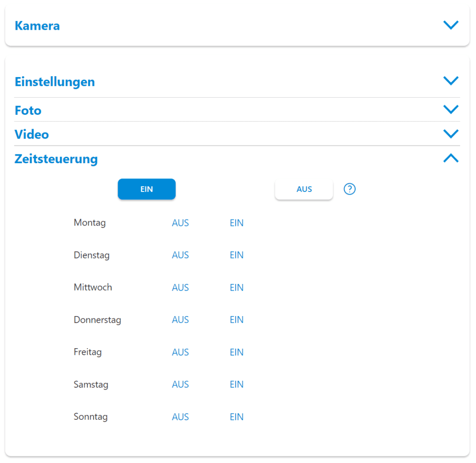476x463 pixels.
Task: Collapse the Zeitsteuerung section chevron
Action: (x=451, y=158)
